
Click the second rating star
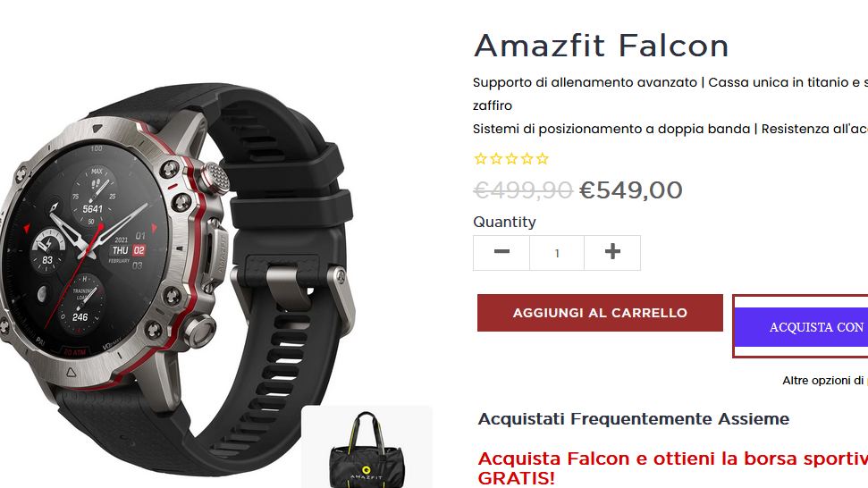[496, 159]
